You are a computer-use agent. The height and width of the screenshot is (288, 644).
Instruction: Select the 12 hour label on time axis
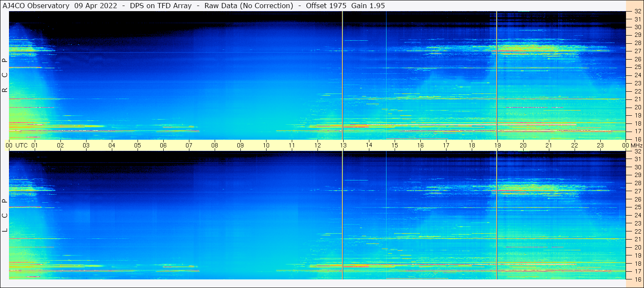tap(318, 145)
